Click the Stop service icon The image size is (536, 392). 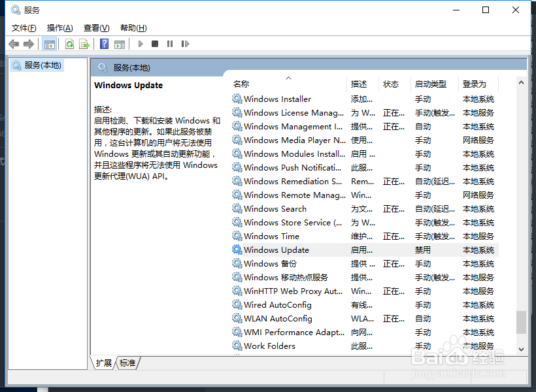pyautogui.click(x=155, y=44)
